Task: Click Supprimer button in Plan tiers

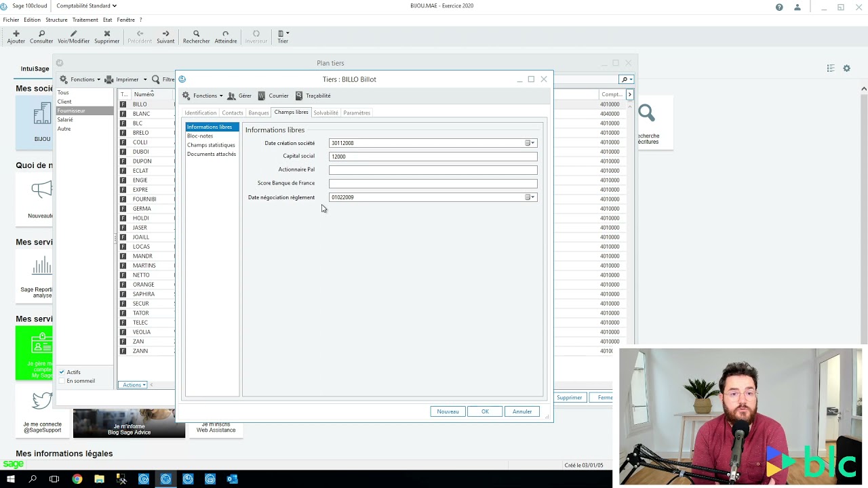Action: click(x=569, y=398)
